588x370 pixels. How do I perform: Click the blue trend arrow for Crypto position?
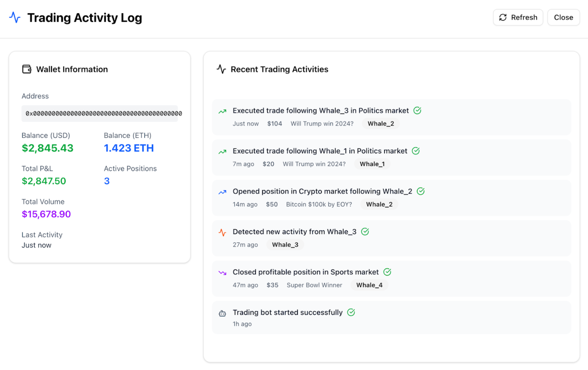coord(222,192)
